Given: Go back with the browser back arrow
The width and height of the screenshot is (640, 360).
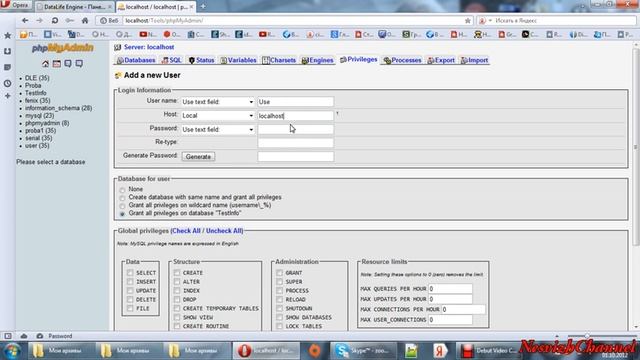Looking at the screenshot, I should point(25,20).
